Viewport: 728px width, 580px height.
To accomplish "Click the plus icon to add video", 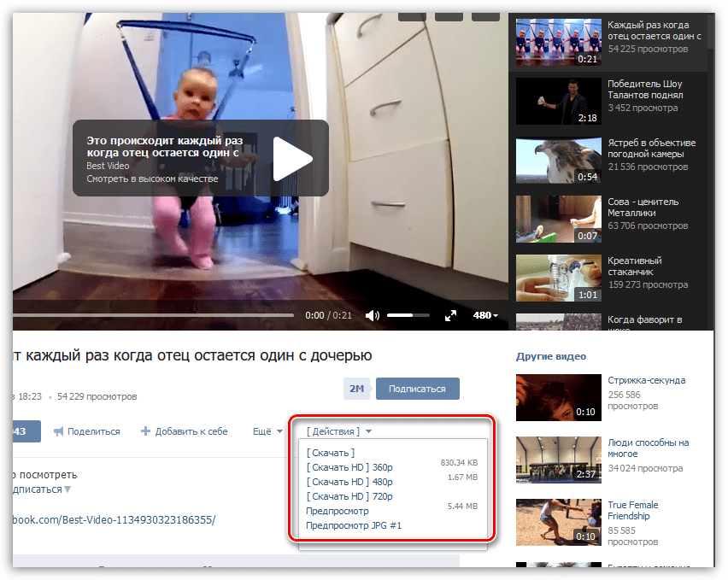I will point(145,431).
